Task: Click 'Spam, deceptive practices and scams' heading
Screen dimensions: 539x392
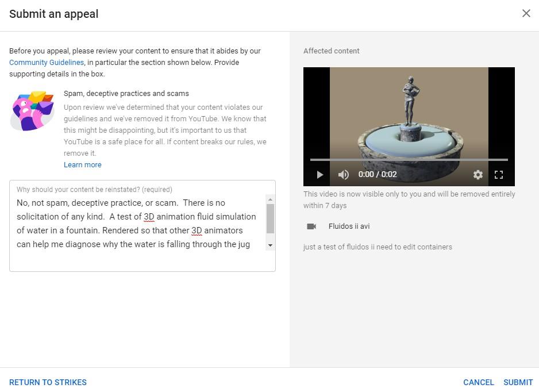Action: 126,94
